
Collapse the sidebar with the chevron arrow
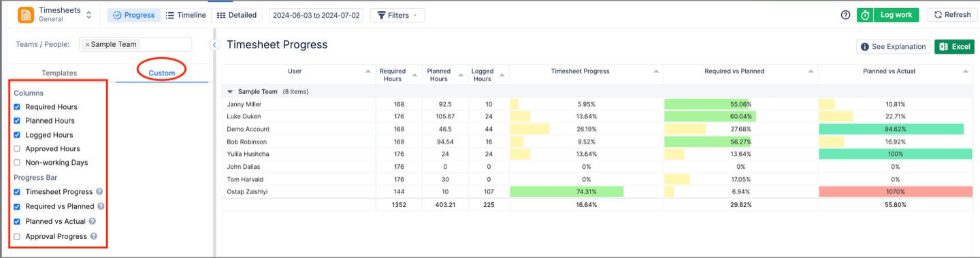click(214, 45)
